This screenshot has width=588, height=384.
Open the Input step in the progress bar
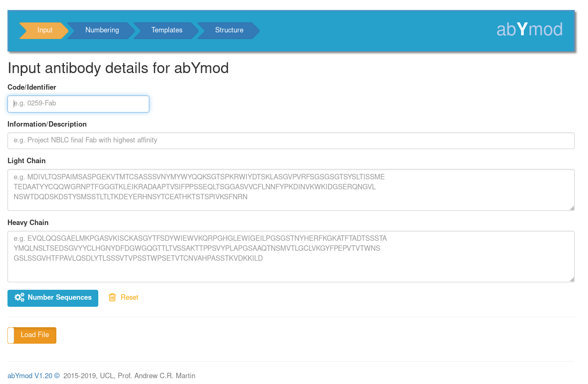pos(44,30)
